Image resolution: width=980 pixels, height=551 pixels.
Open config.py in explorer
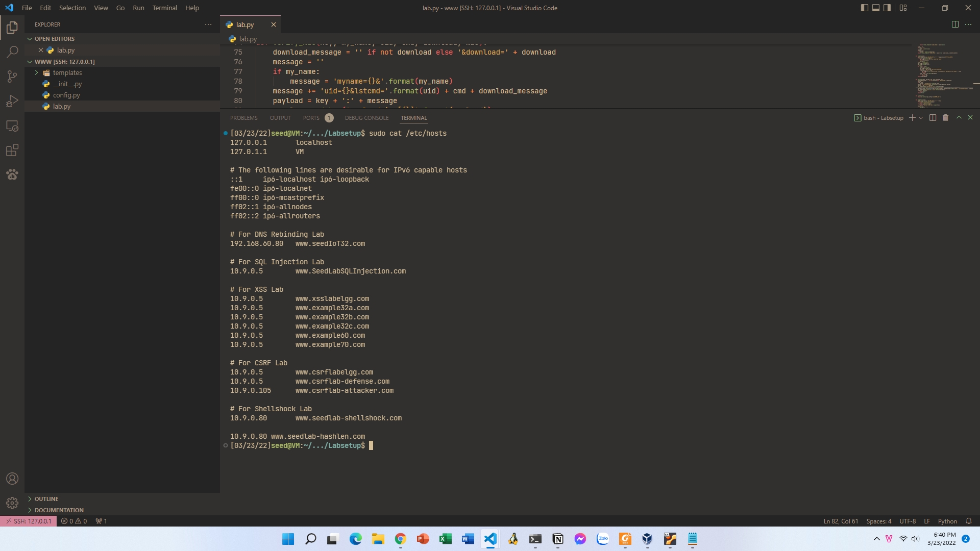(66, 95)
